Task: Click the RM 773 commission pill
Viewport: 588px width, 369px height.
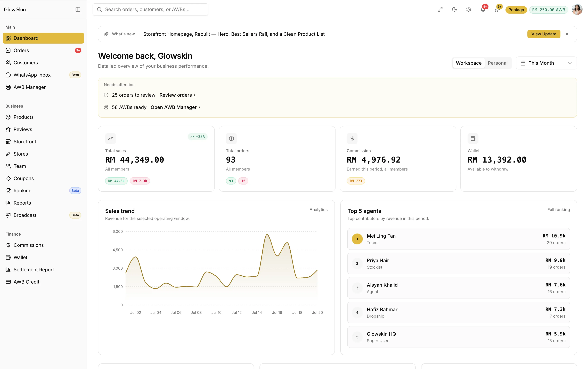Action: click(x=356, y=181)
